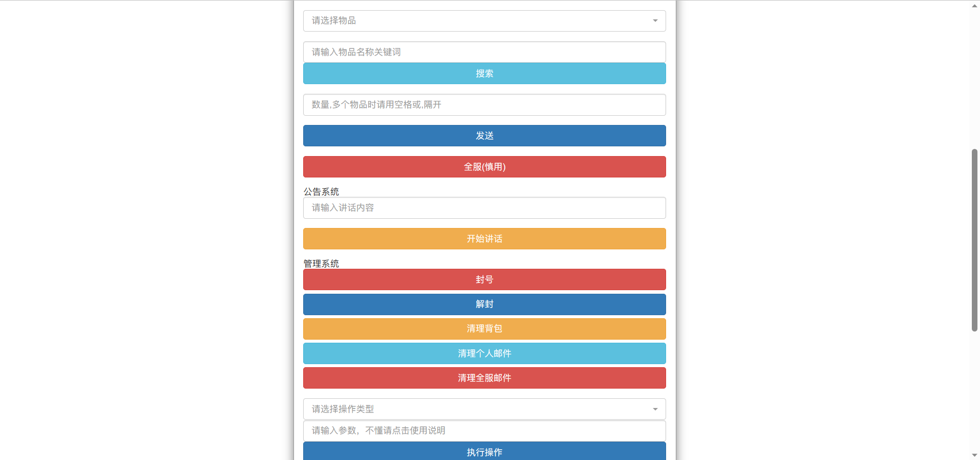The width and height of the screenshot is (980, 460).
Task: Focus the 请输入参数 parameter input field
Action: pyautogui.click(x=484, y=430)
